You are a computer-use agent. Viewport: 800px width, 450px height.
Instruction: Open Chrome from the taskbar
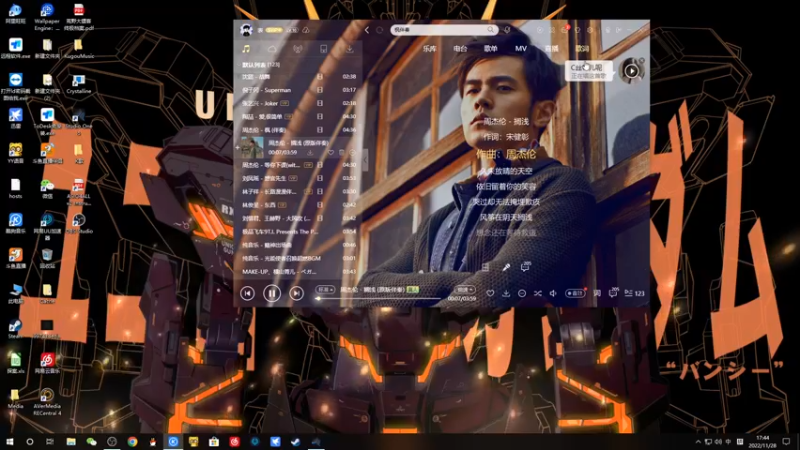tap(132, 442)
